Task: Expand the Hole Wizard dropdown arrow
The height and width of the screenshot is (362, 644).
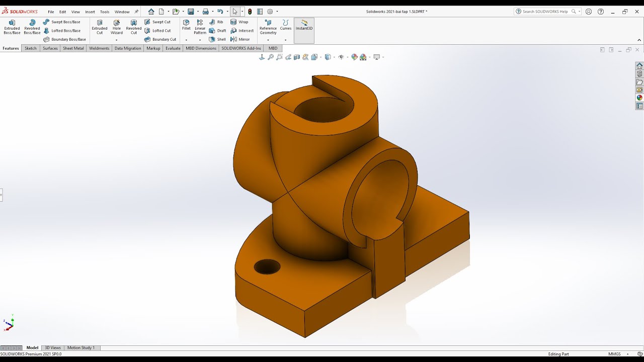Action: [117, 40]
